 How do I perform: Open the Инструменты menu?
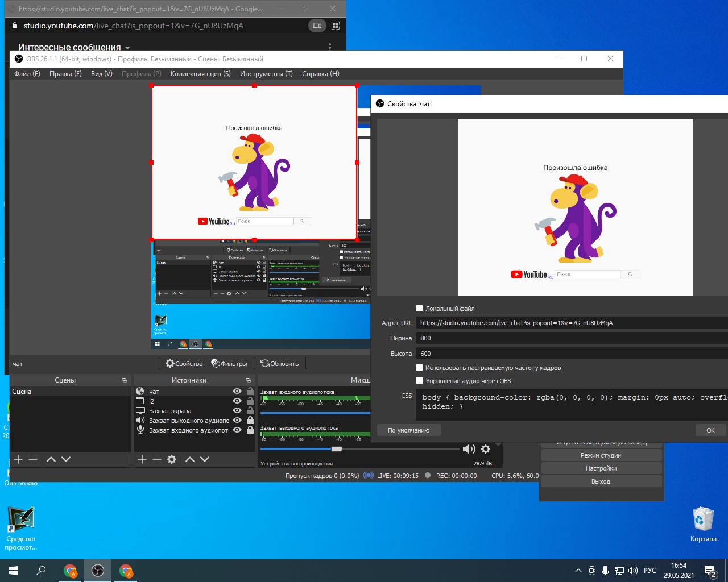click(x=266, y=74)
